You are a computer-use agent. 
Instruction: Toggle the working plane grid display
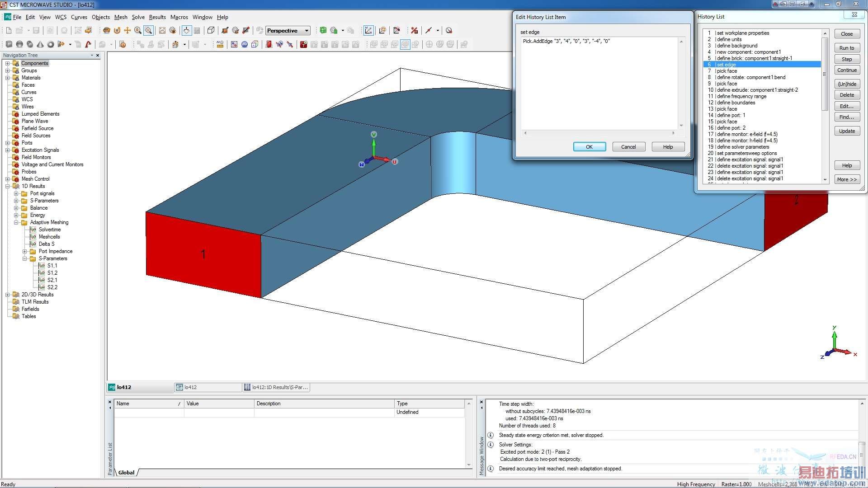197,30
